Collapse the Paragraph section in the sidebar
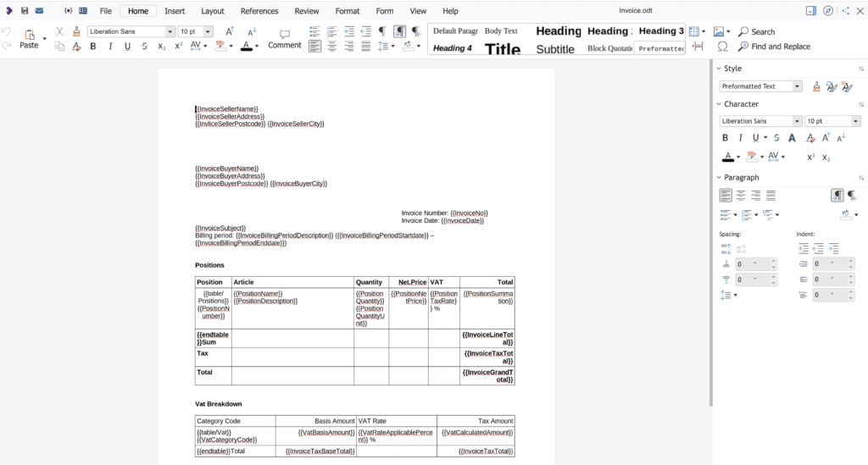This screenshot has width=868, height=465. click(x=720, y=178)
